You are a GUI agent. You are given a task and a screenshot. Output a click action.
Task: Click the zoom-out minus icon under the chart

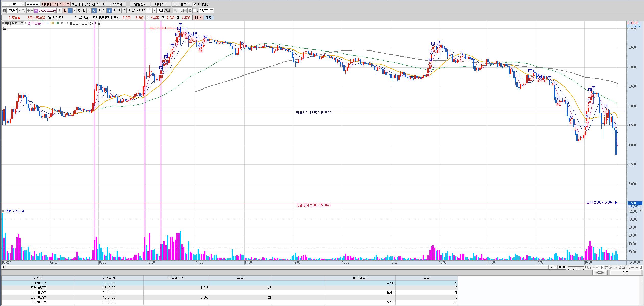633,267
